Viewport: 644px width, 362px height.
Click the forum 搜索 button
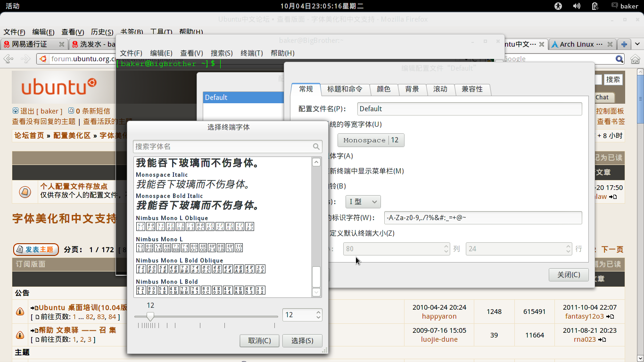point(613,80)
